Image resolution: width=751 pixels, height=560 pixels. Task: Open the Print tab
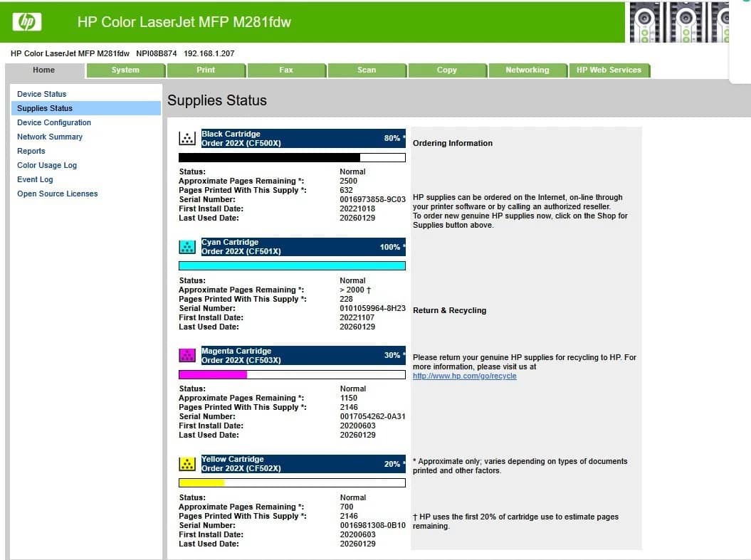click(x=206, y=70)
